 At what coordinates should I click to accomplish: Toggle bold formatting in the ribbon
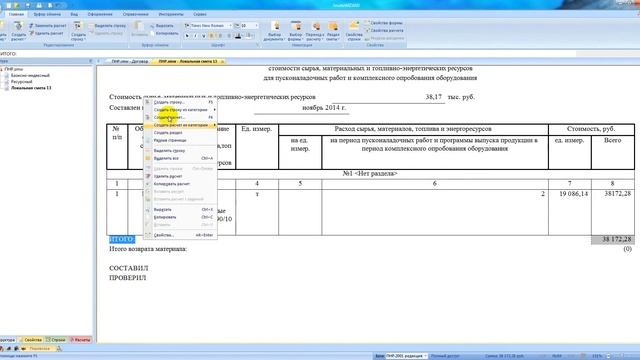coord(187,36)
